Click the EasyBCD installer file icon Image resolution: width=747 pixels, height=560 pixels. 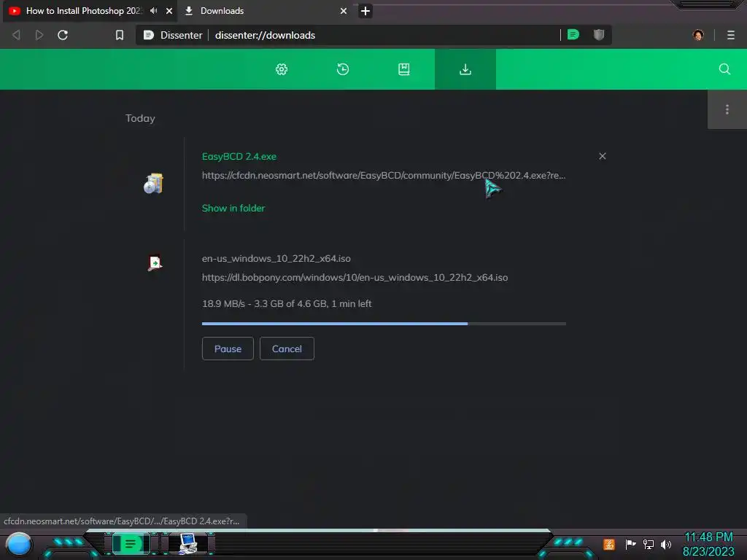[153, 183]
